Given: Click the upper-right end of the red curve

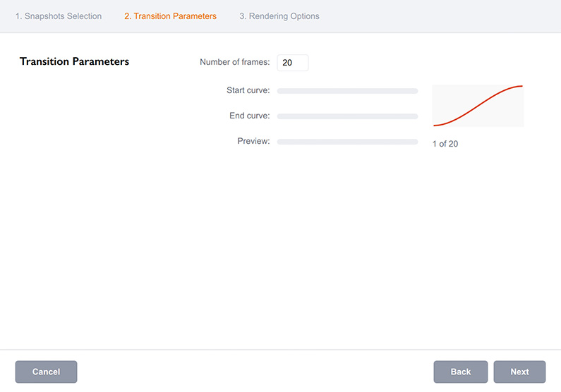Looking at the screenshot, I should (521, 86).
